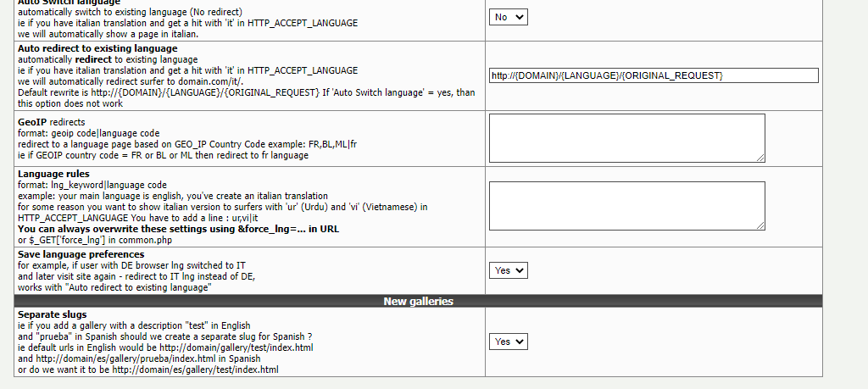
Task: Click the 'New galleries' section header
Action: point(419,302)
